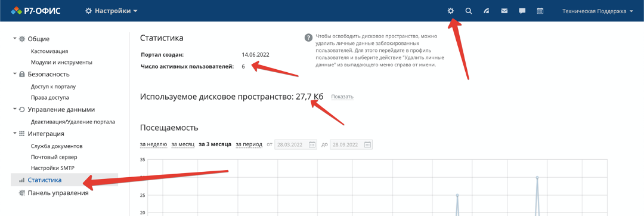Click the Панель управления gear icon
This screenshot has height=216, width=644.
point(22,193)
